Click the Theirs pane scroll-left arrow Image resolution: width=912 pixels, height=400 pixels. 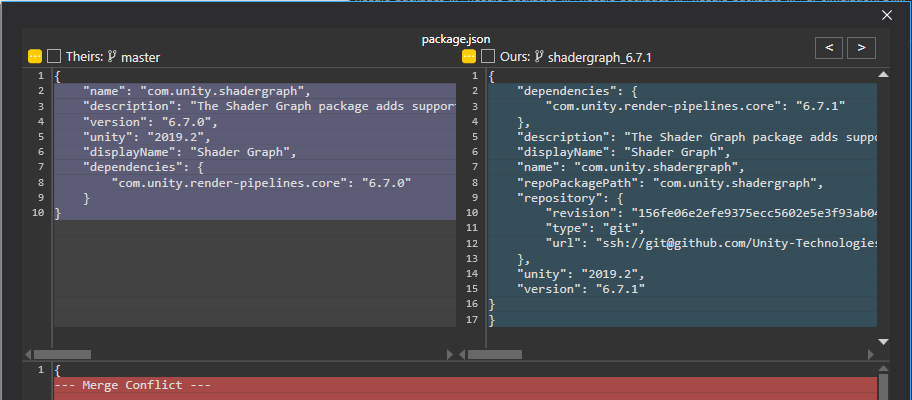click(x=28, y=354)
